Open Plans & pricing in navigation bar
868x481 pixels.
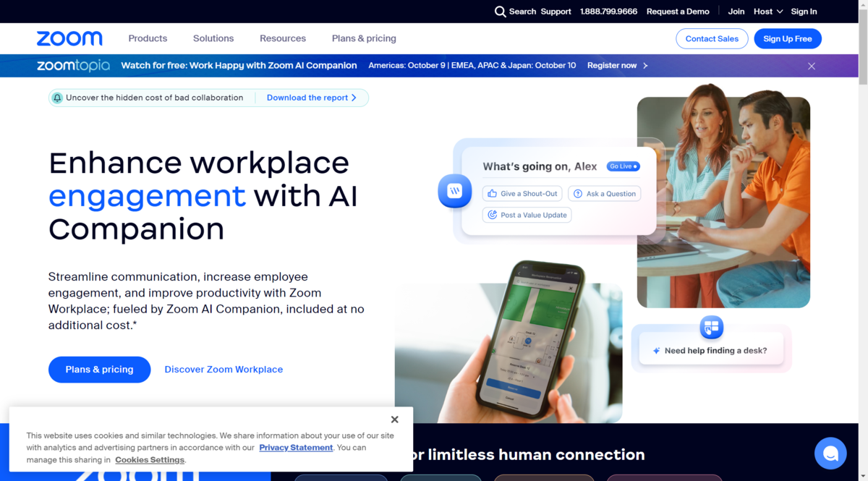364,38
